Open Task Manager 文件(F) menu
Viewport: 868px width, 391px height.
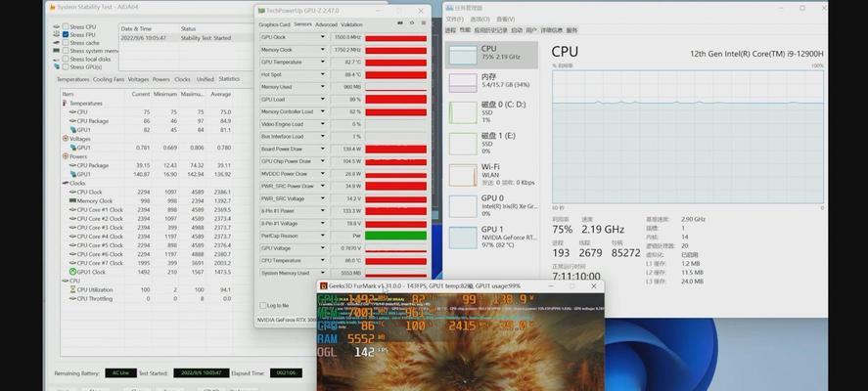point(454,20)
